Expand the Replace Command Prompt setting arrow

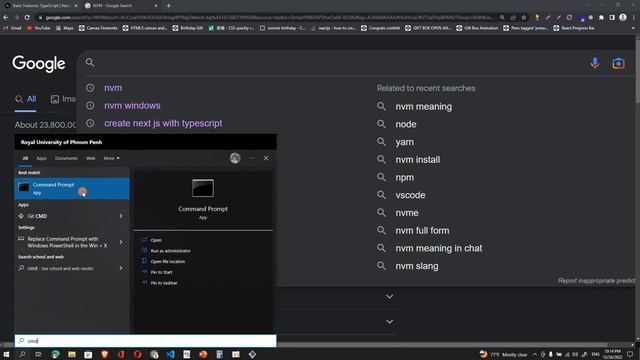tap(121, 242)
